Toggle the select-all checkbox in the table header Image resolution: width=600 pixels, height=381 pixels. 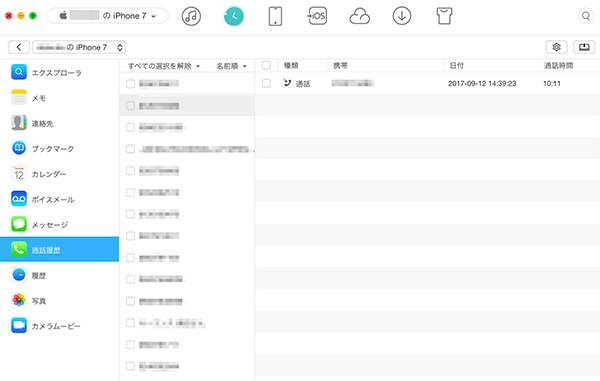(x=266, y=65)
